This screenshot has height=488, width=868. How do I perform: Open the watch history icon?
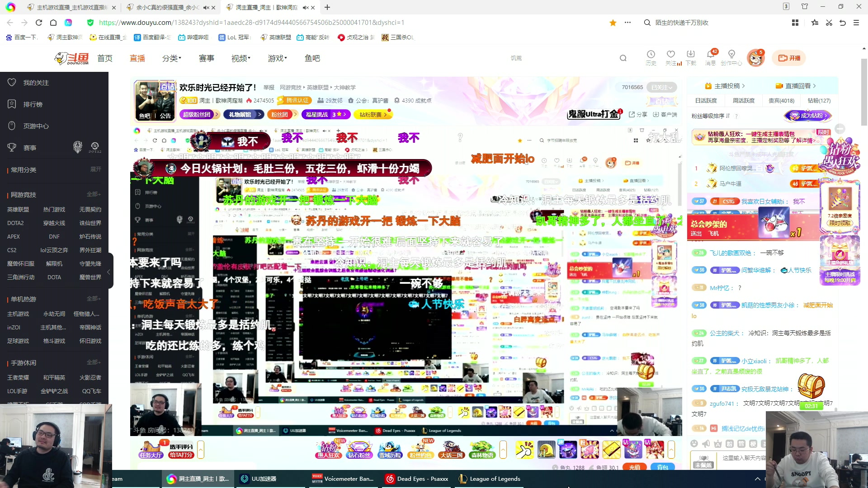click(x=651, y=54)
